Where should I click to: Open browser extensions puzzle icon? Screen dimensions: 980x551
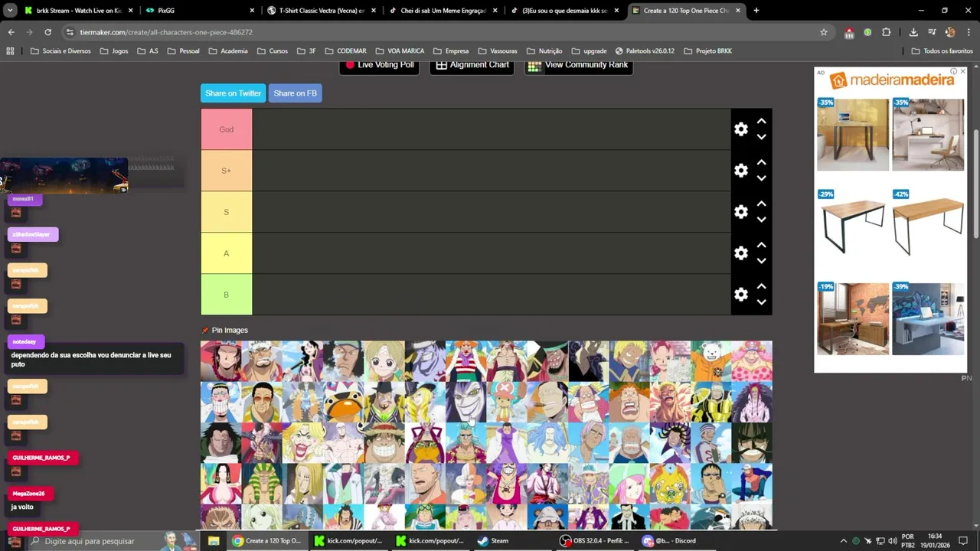coord(886,32)
